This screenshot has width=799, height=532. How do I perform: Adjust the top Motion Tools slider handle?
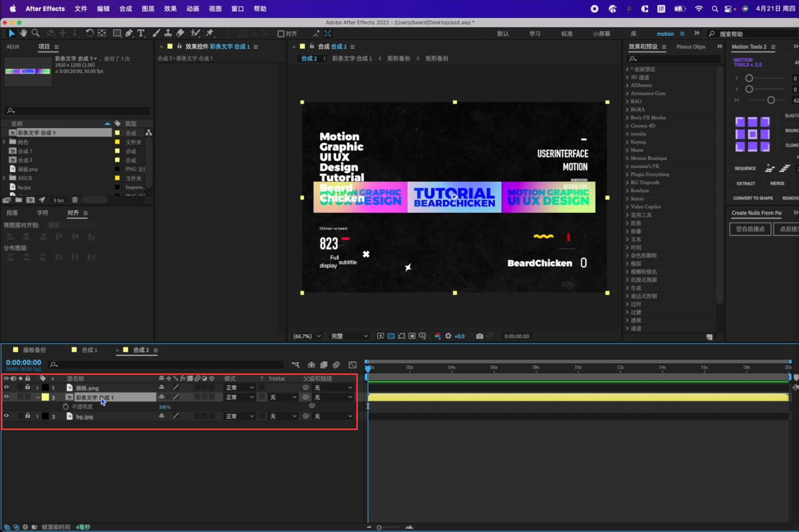[x=749, y=78]
